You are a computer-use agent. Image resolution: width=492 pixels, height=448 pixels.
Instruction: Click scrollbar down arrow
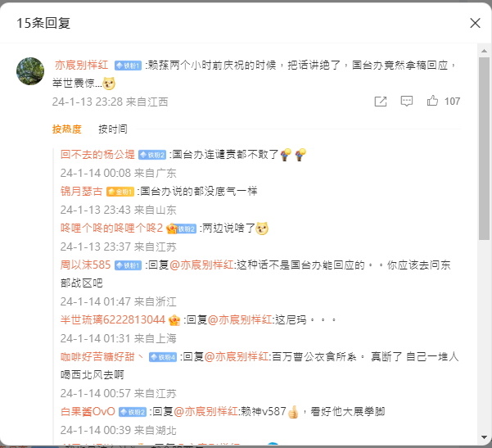click(x=484, y=437)
